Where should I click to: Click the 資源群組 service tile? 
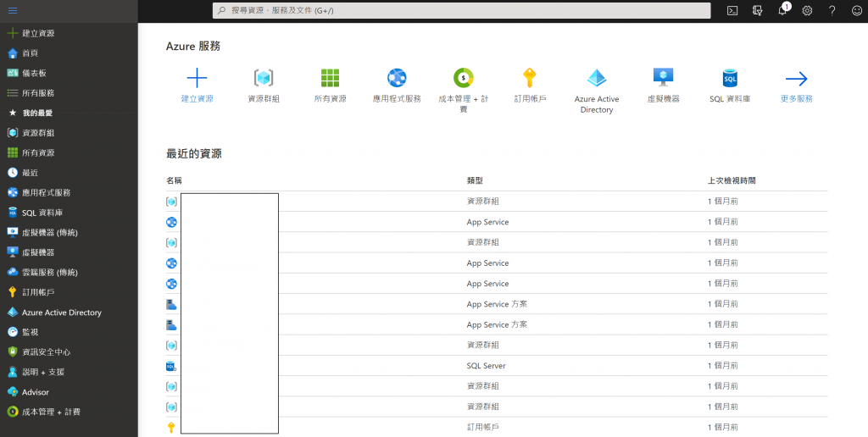(x=264, y=86)
